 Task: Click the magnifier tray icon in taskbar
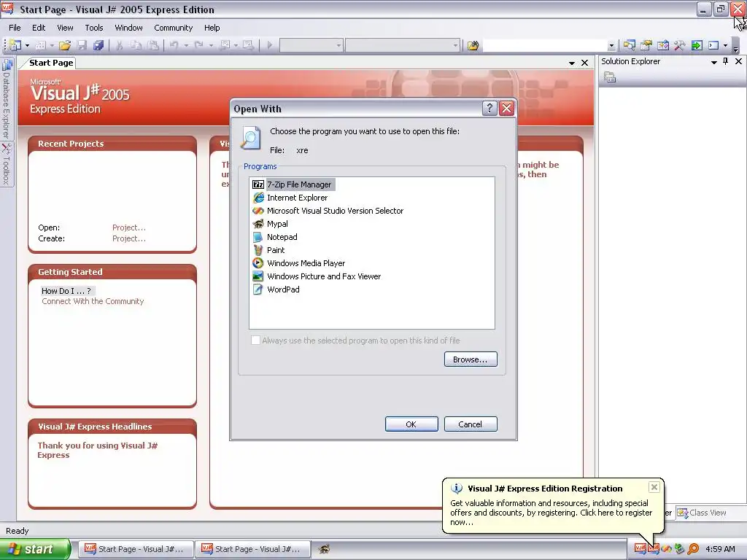[x=693, y=549]
